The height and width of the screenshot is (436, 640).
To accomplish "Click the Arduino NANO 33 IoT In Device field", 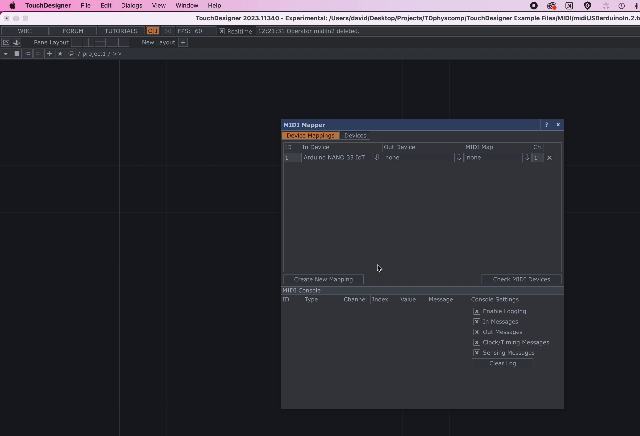I will pos(337,158).
